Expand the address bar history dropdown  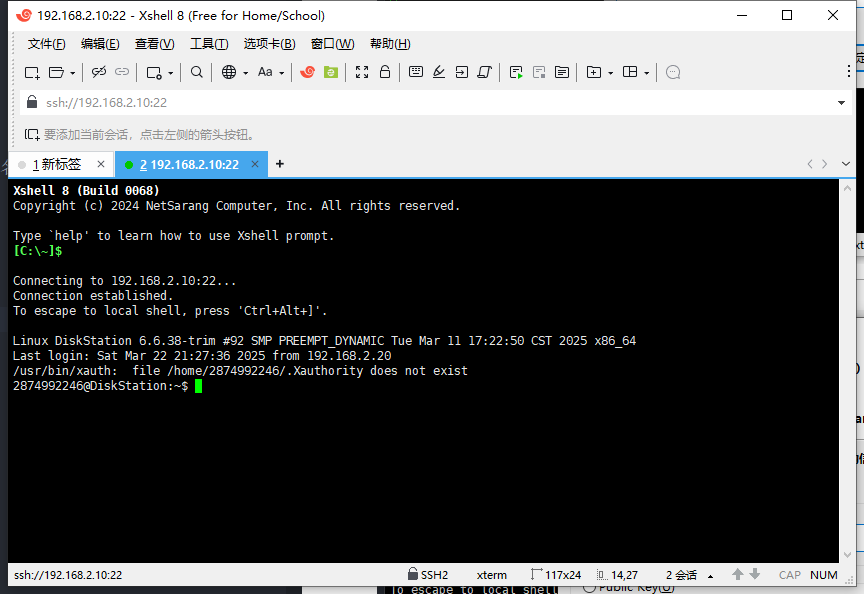(x=841, y=102)
